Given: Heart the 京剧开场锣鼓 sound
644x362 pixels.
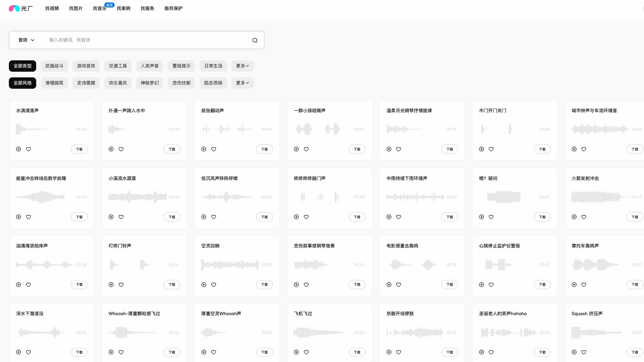Looking at the screenshot, I should pyautogui.click(x=398, y=352).
